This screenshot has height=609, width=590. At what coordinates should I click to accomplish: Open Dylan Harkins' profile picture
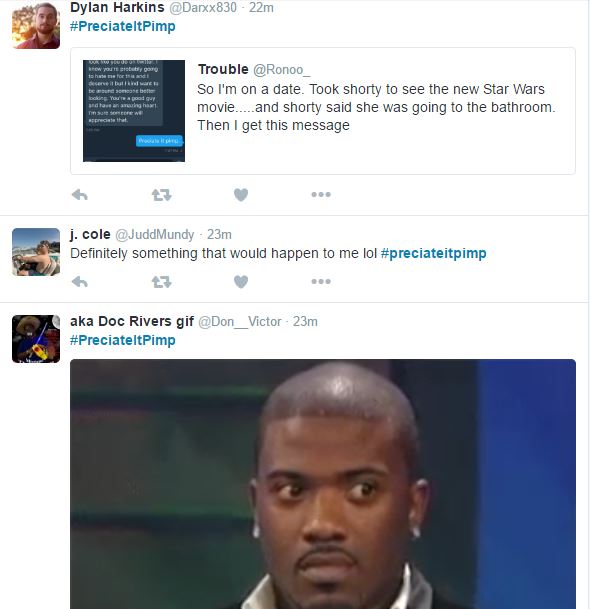click(36, 25)
